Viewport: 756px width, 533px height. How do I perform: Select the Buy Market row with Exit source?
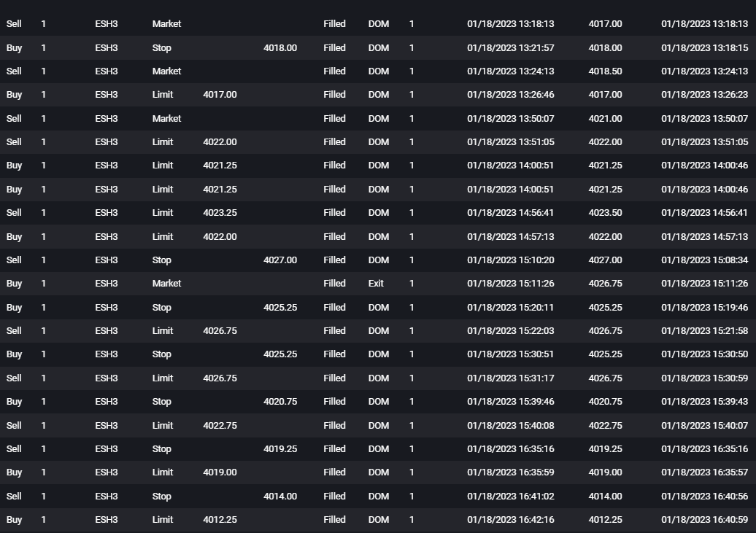click(x=378, y=284)
